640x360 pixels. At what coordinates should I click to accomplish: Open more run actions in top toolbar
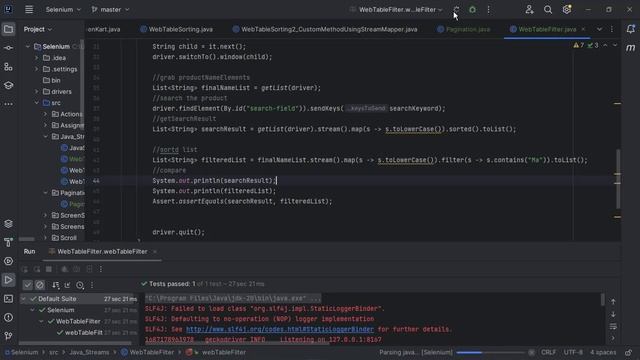point(489,9)
